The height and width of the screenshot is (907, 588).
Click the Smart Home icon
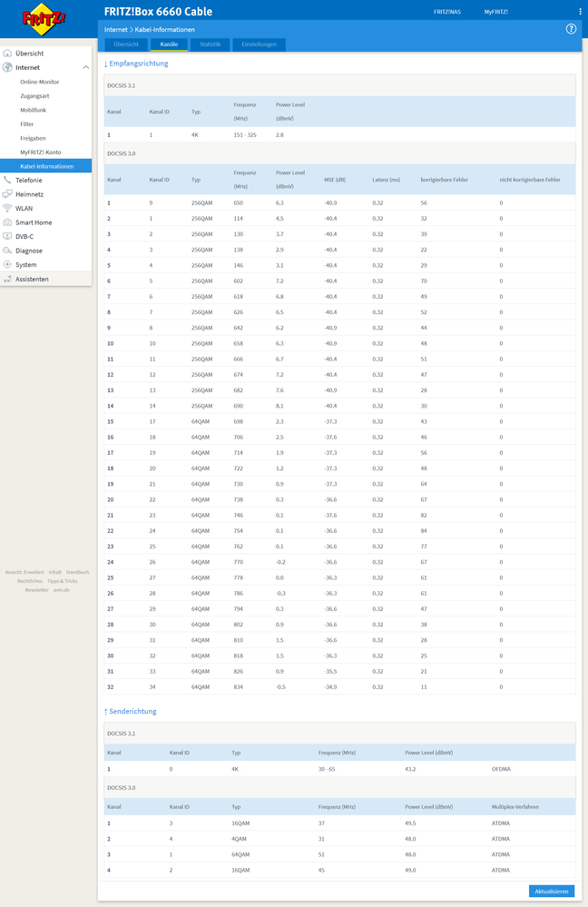7,222
